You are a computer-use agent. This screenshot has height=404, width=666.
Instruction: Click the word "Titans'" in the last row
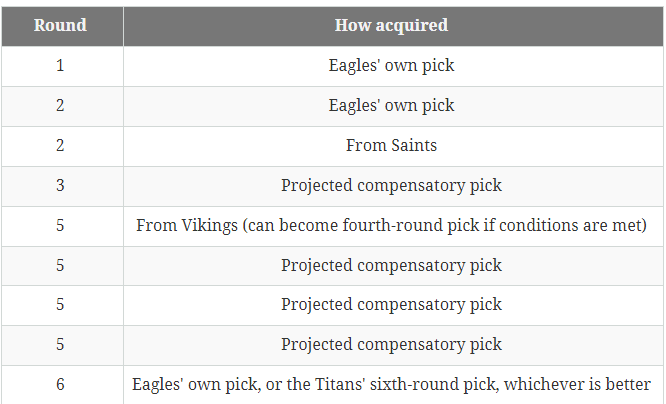pyautogui.click(x=338, y=384)
